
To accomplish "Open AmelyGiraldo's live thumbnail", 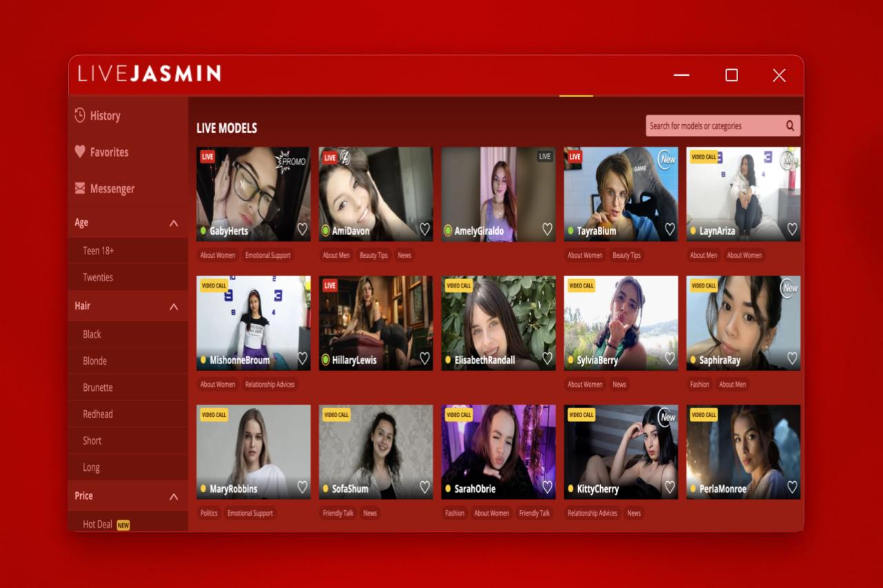I will [499, 194].
